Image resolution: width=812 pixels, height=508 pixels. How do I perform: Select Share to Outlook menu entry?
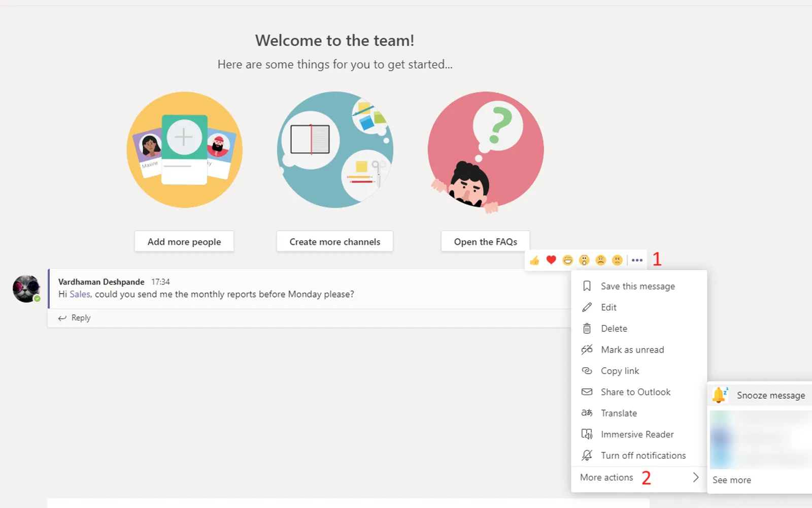click(x=639, y=392)
